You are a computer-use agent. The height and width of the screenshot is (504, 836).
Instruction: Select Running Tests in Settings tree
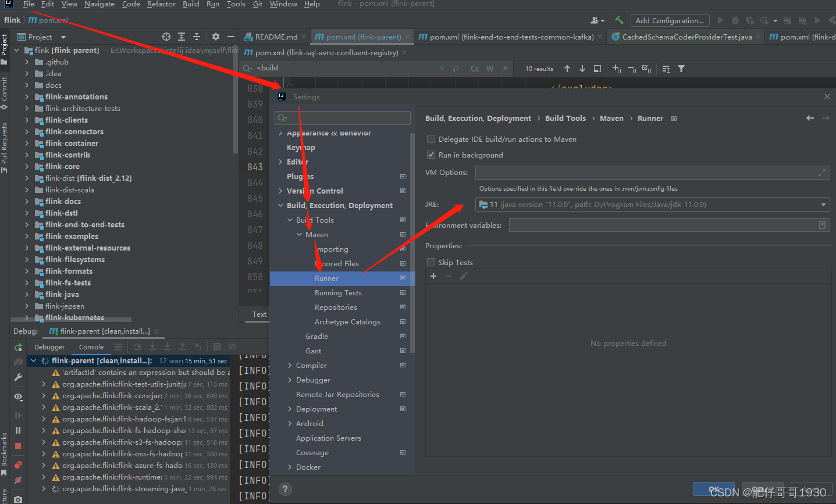338,293
